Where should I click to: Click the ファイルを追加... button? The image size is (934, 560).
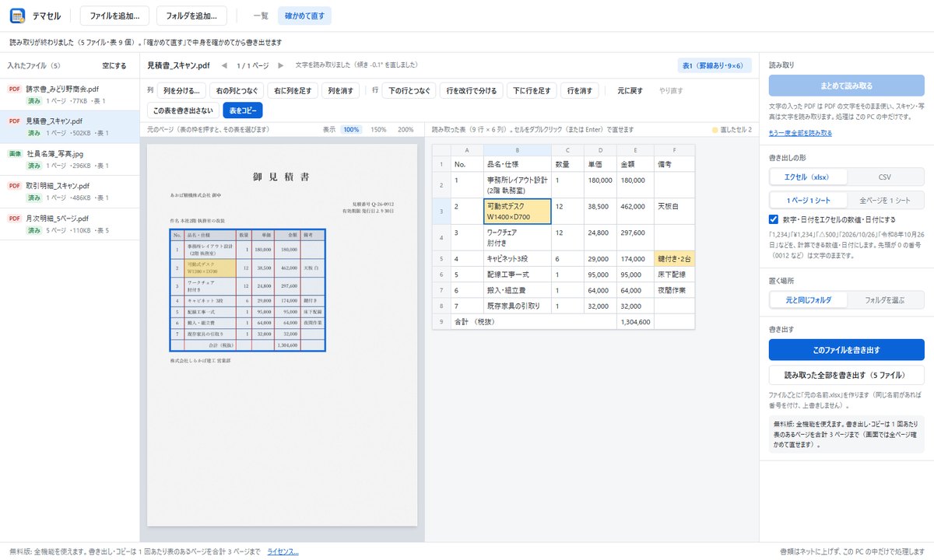(115, 16)
